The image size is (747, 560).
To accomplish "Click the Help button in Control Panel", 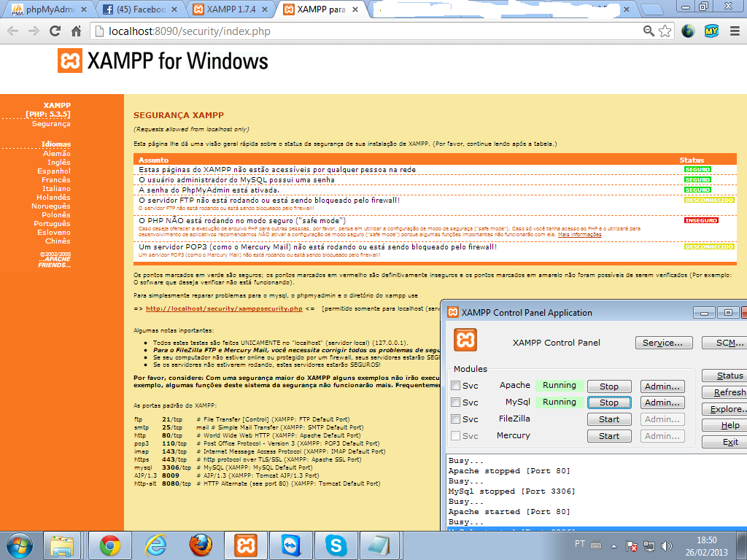I will 725,425.
